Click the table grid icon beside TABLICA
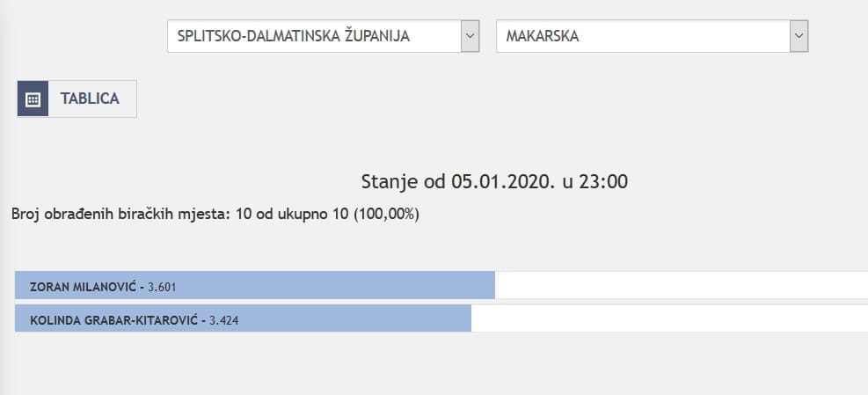The image size is (868, 395). 33,99
